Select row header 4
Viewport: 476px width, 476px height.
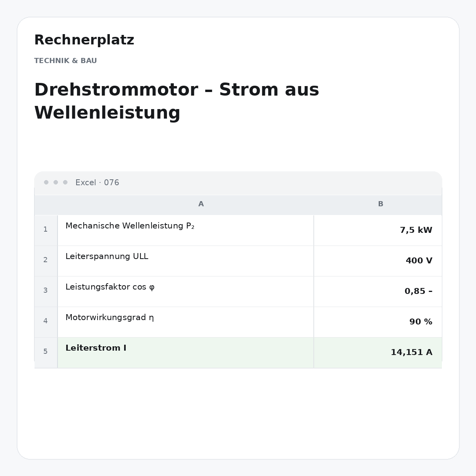click(x=46, y=321)
